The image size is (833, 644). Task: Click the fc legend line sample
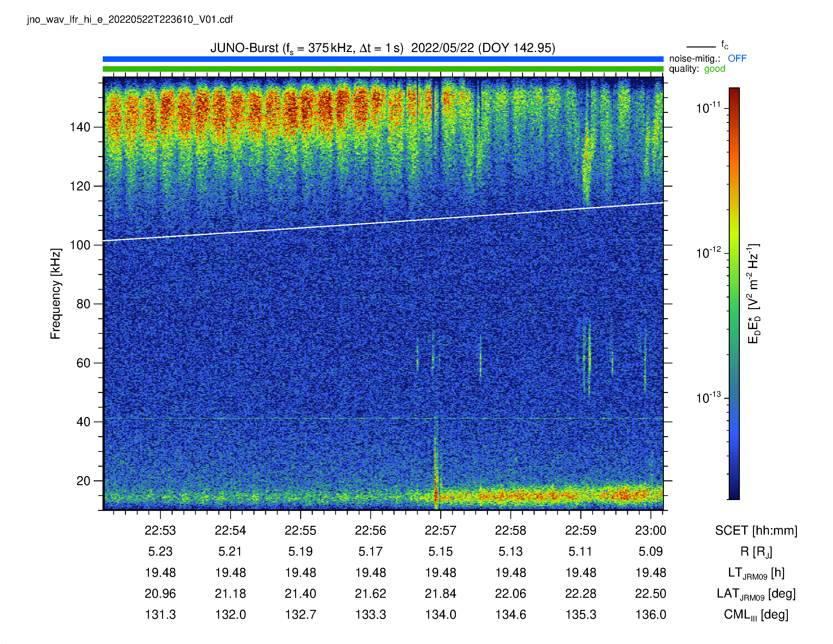pyautogui.click(x=701, y=47)
